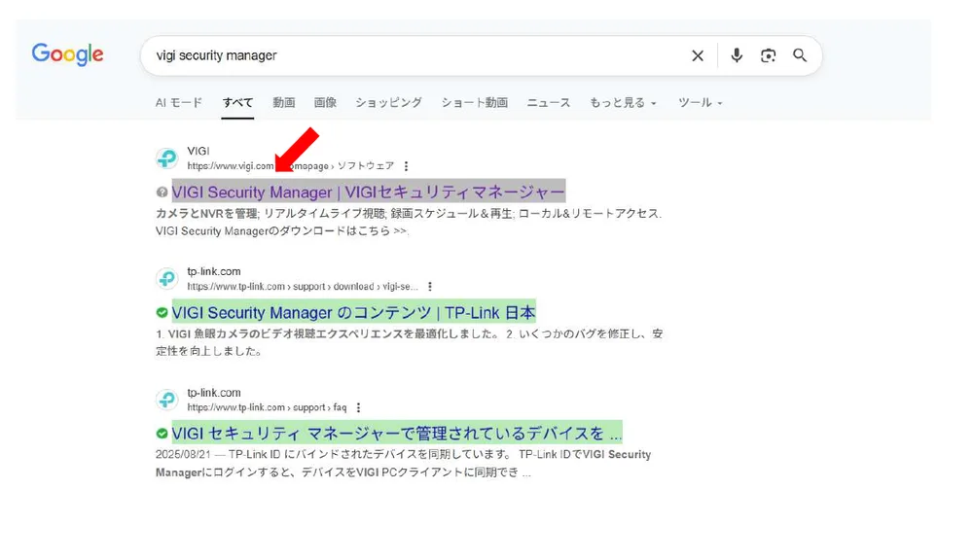Click snippet date 2025/08/21
Image resolution: width=973 pixels, height=560 pixels.
tap(183, 455)
